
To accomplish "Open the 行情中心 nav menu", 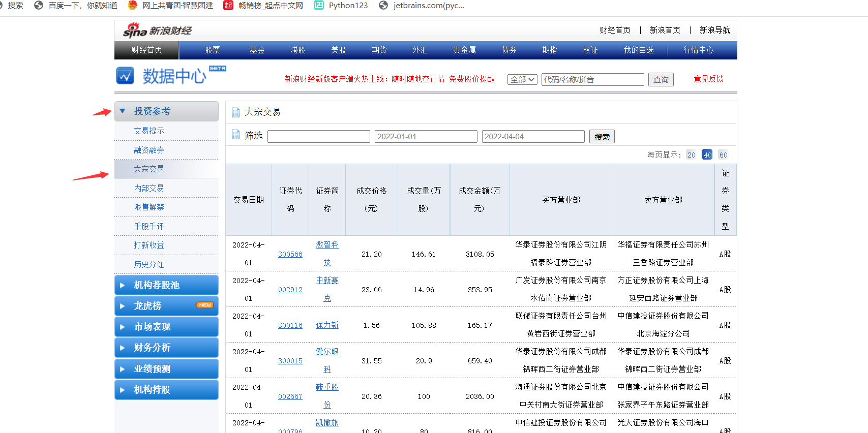I will tap(699, 50).
